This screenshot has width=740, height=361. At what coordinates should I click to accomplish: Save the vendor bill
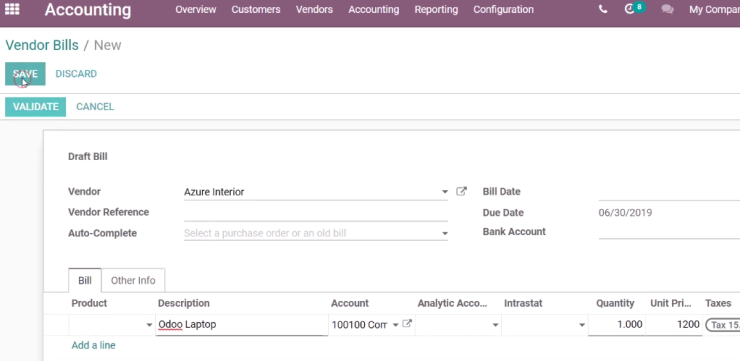coord(25,74)
